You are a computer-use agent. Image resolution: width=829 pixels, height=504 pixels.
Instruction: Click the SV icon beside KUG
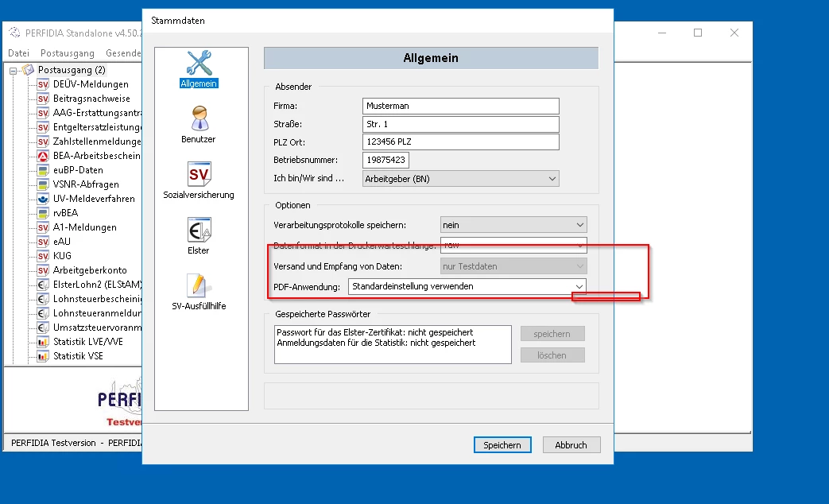point(44,256)
